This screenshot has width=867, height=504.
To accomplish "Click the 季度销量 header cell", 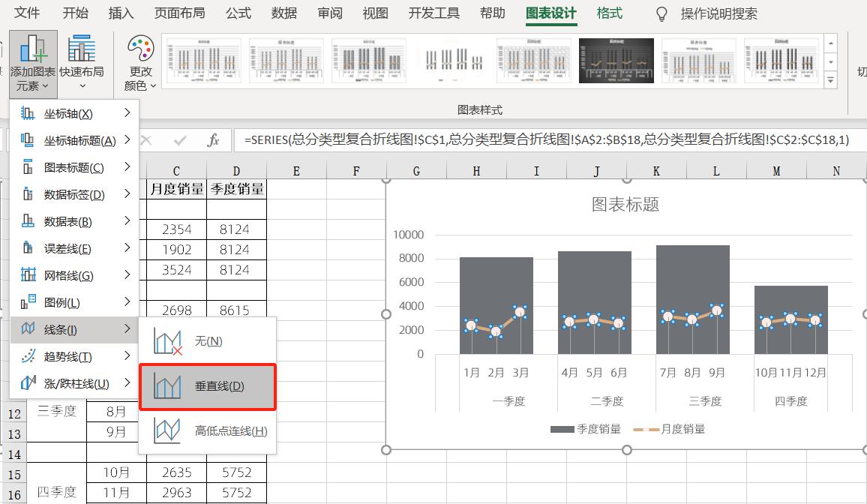I will [x=237, y=189].
